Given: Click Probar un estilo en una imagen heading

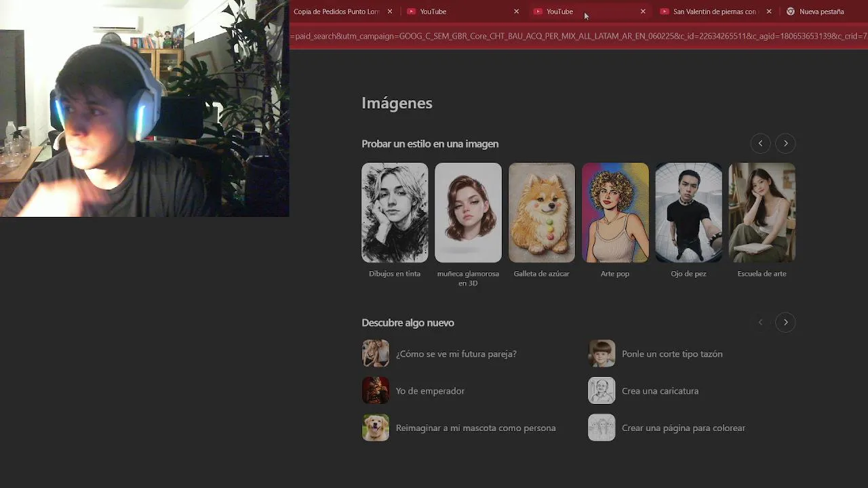Looking at the screenshot, I should 430,144.
